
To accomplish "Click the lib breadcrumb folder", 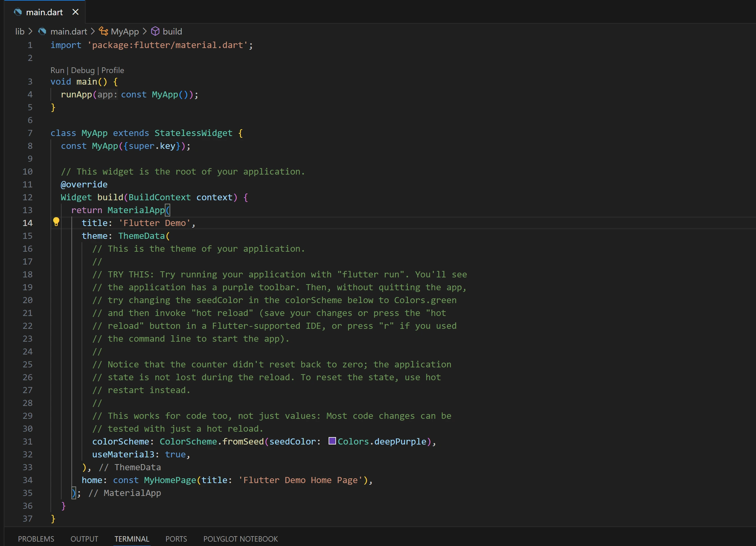I will pos(20,31).
